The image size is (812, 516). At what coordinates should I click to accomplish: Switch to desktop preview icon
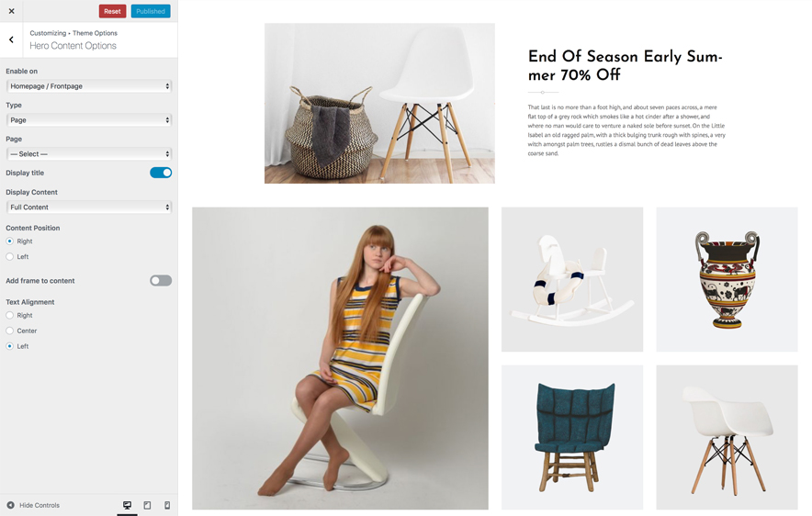pos(127,505)
